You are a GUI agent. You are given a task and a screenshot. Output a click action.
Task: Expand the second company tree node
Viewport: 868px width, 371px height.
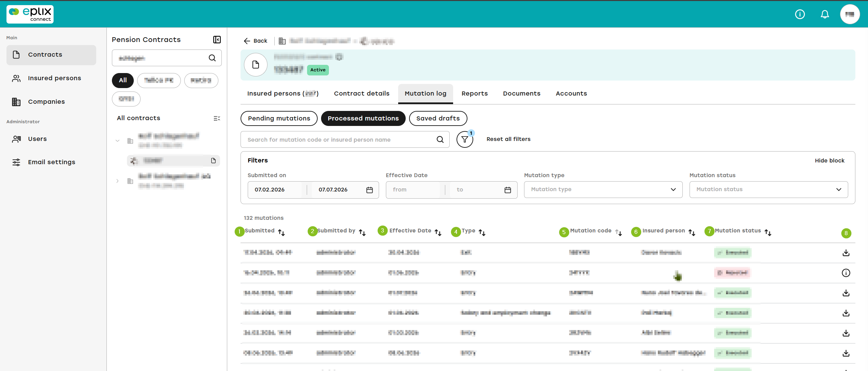pyautogui.click(x=117, y=181)
